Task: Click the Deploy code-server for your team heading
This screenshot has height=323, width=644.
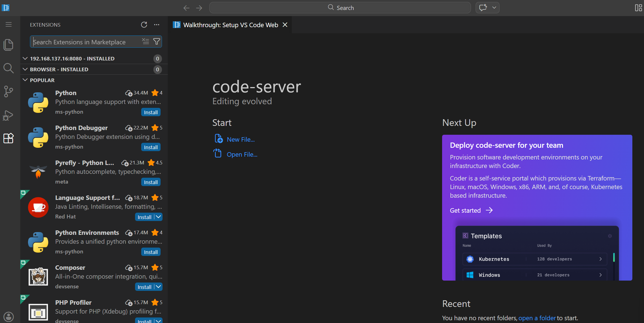Action: (x=506, y=145)
